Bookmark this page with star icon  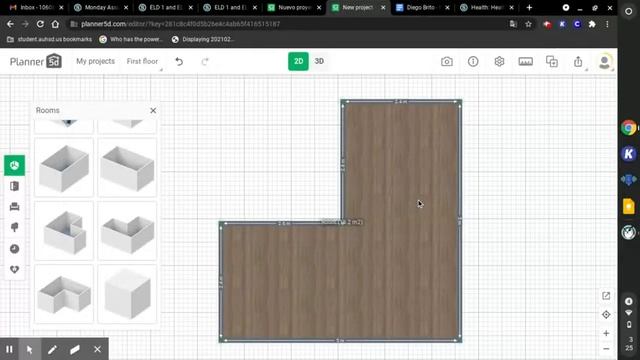[x=528, y=24]
